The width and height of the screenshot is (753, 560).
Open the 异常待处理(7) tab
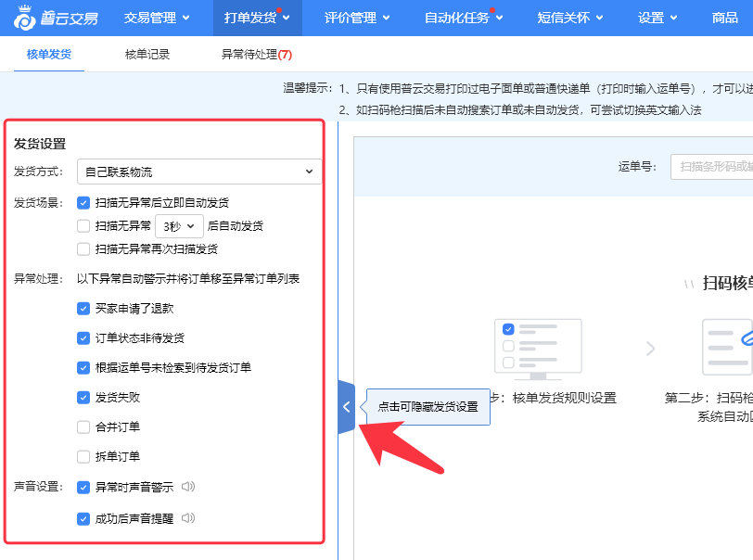point(257,55)
